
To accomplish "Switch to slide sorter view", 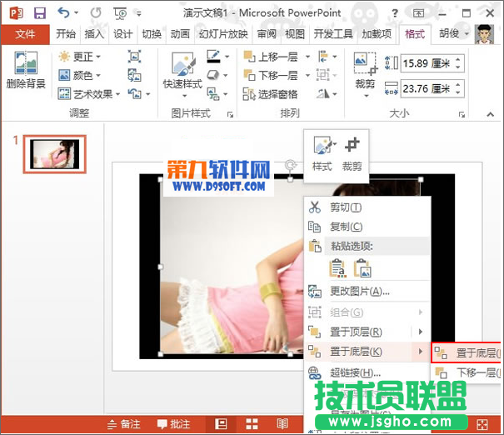I will click(252, 423).
